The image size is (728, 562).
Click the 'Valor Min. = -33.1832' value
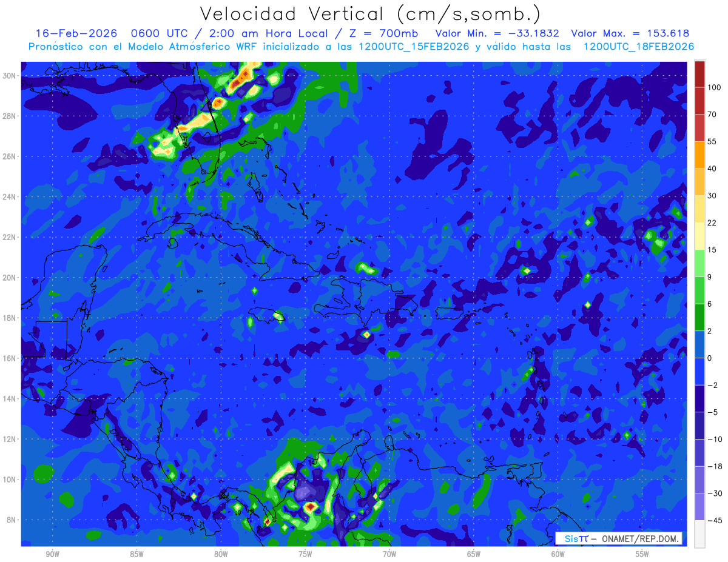[x=499, y=33]
